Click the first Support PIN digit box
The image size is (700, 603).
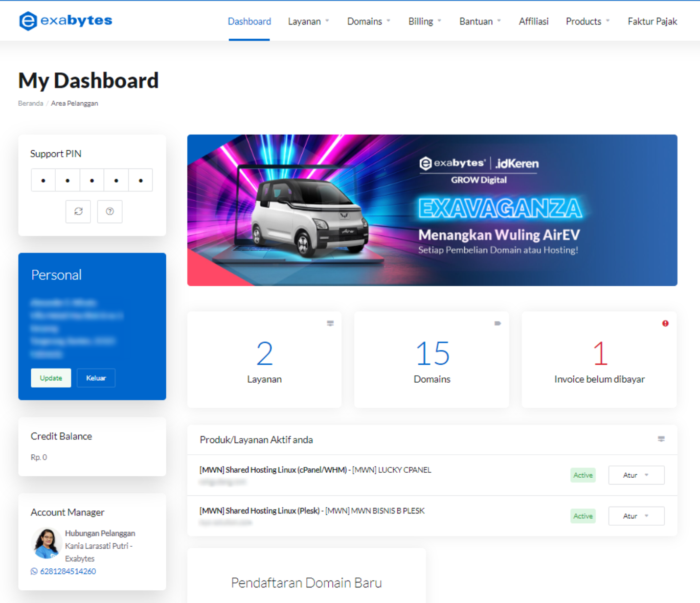(43, 180)
